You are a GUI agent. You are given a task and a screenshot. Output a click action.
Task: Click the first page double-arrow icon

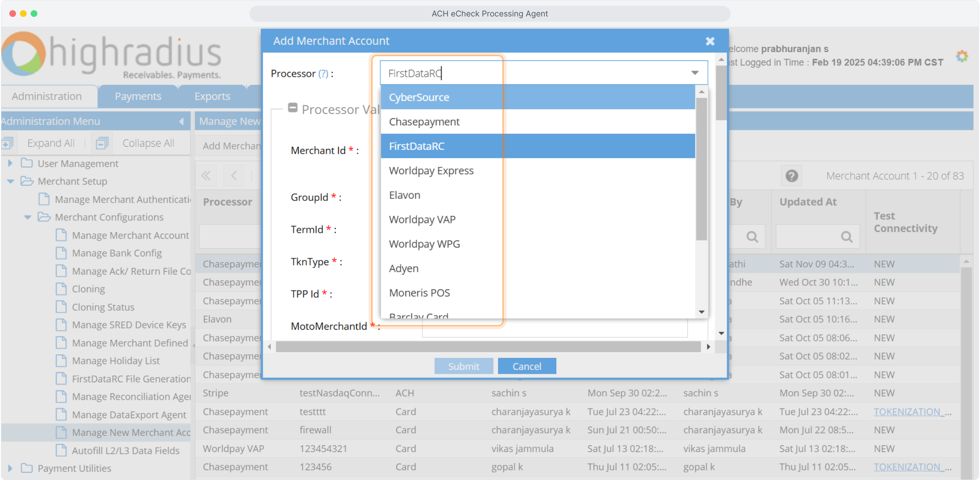pos(206,176)
